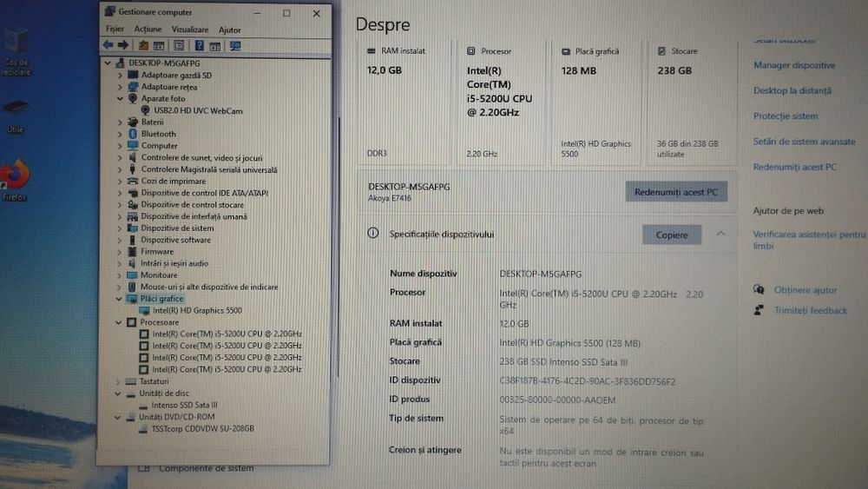Go back with the toolbar back arrow
The image size is (868, 489).
pyautogui.click(x=108, y=45)
